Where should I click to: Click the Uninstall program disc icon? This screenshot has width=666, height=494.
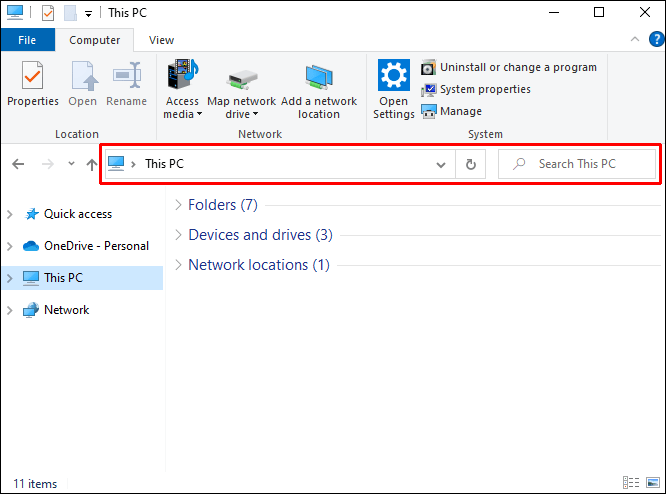429,68
